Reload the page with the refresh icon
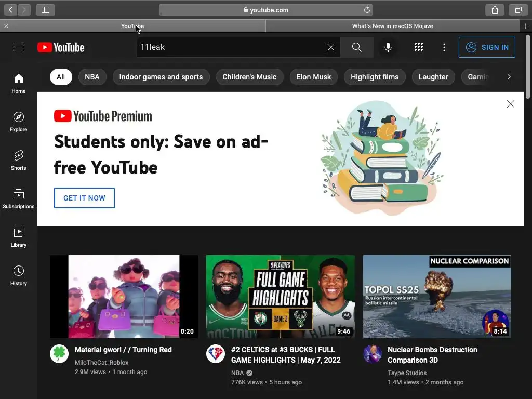Screen dimensions: 532x399 click(367, 10)
